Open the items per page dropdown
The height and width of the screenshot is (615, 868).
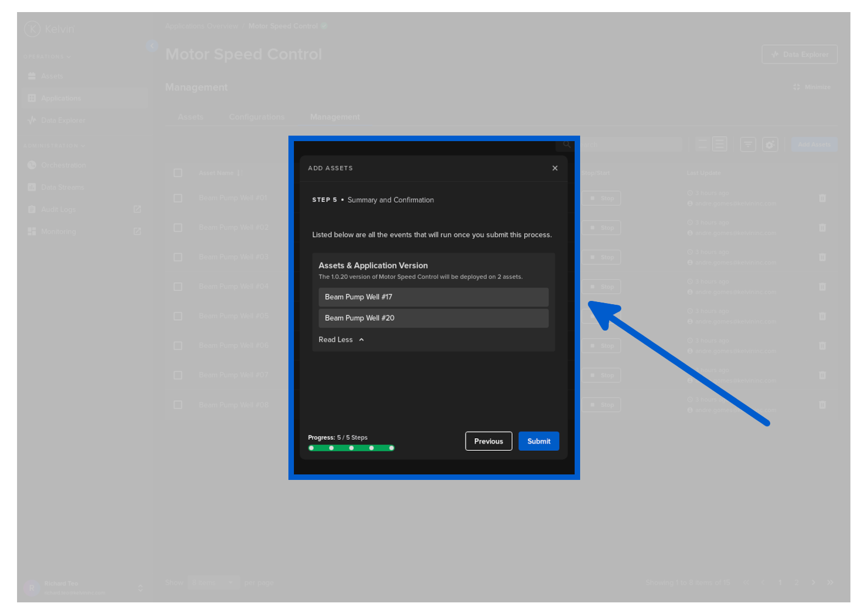[213, 583]
